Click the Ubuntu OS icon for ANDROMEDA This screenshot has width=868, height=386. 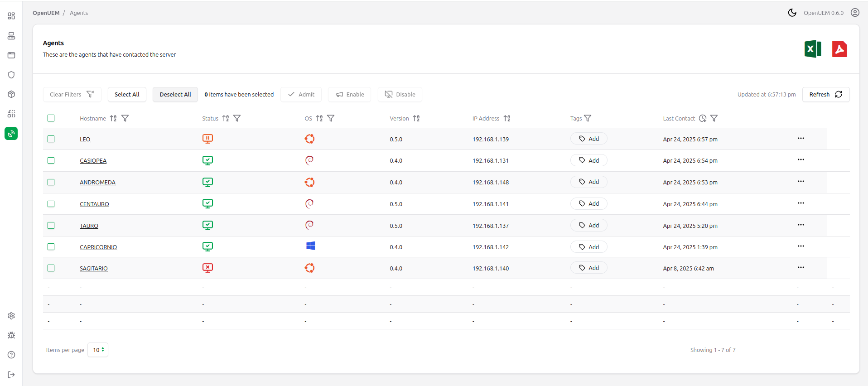(309, 182)
